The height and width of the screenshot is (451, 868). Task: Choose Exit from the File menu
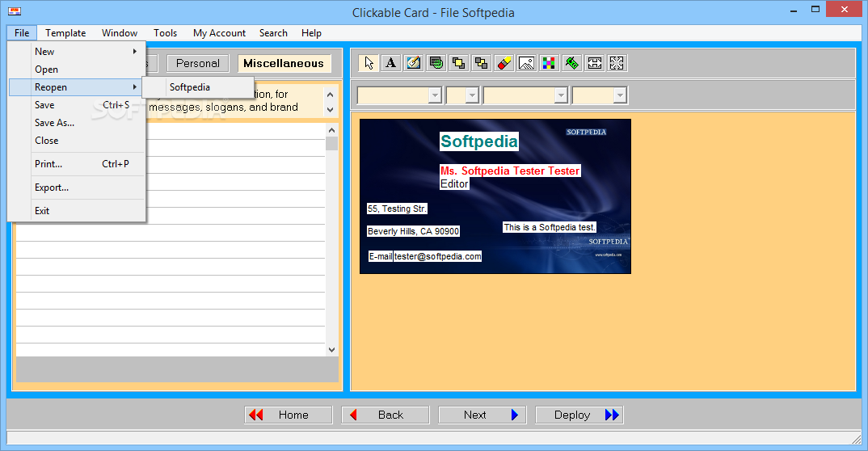(77, 211)
